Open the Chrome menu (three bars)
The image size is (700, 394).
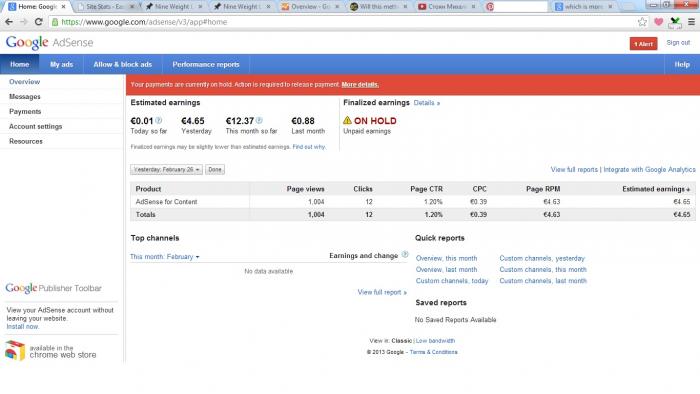[x=691, y=22]
